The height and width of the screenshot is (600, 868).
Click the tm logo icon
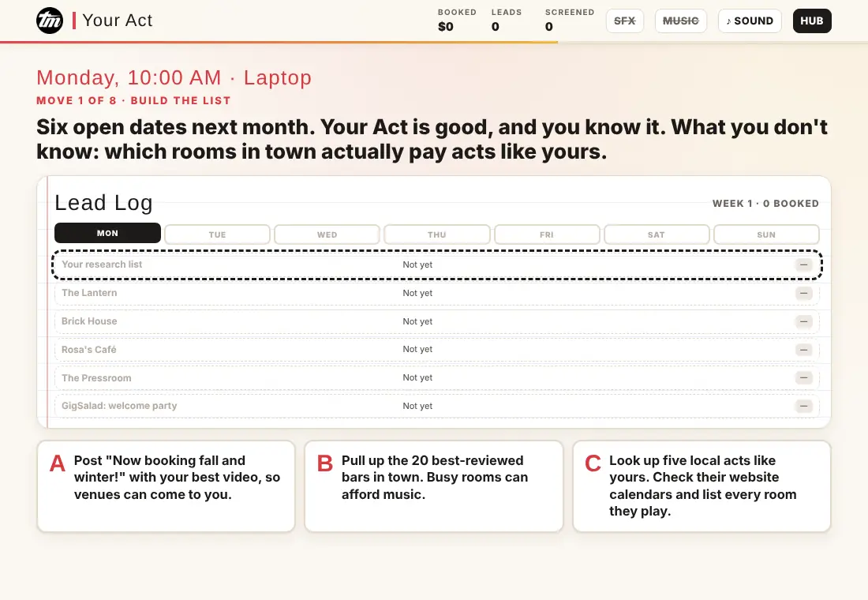[x=50, y=21]
